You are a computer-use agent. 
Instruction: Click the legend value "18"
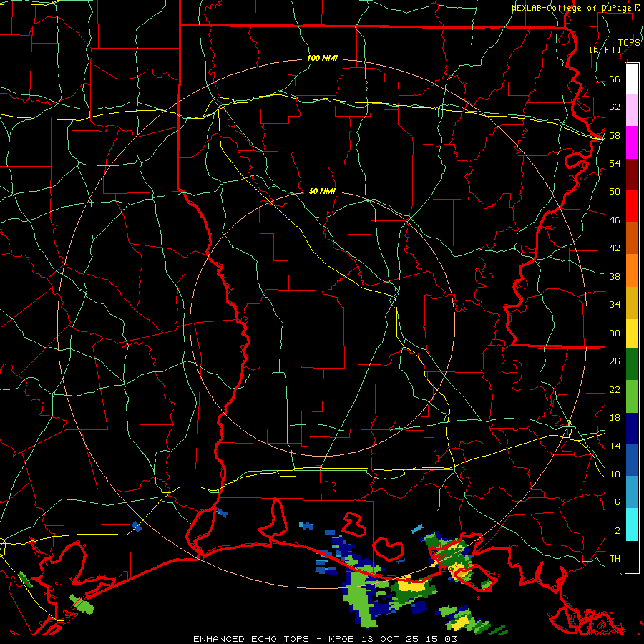pos(615,418)
